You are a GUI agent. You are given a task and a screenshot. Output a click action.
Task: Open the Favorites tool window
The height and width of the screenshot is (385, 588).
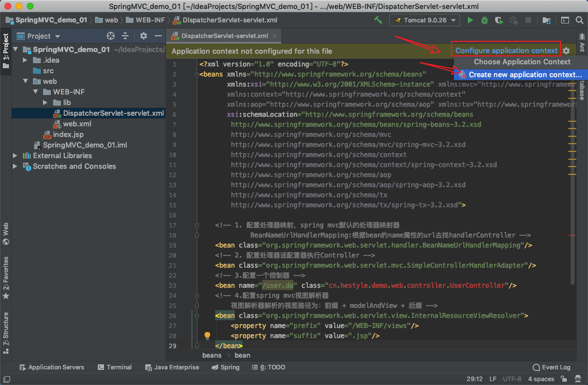pos(6,278)
